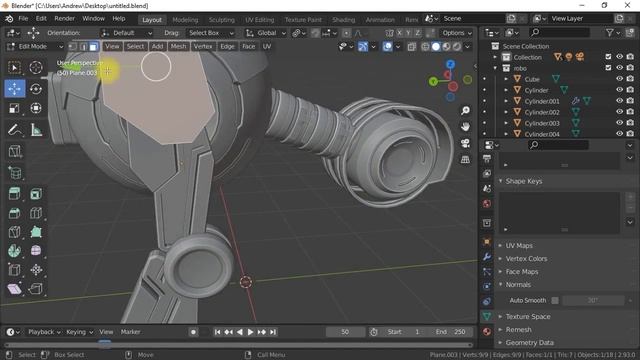Viewport: 640px width, 360px height.
Task: Collapse the Shape Keys panel
Action: point(524,181)
